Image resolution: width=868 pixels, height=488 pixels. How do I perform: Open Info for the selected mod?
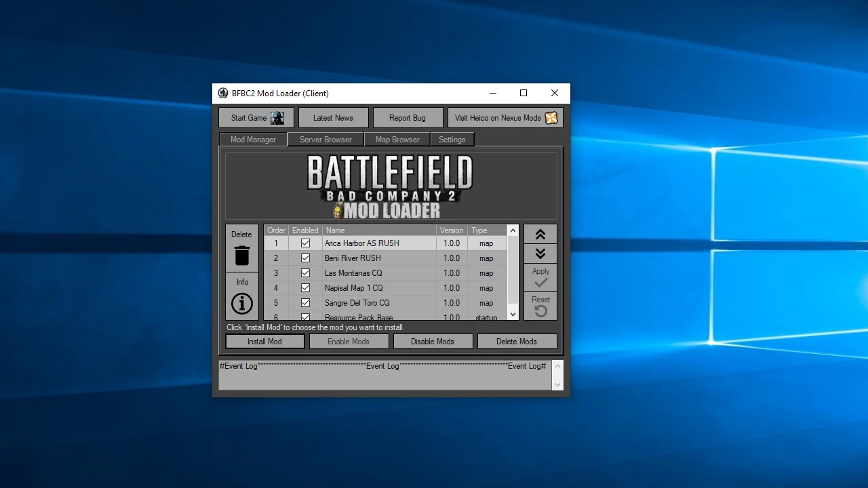pos(242,297)
